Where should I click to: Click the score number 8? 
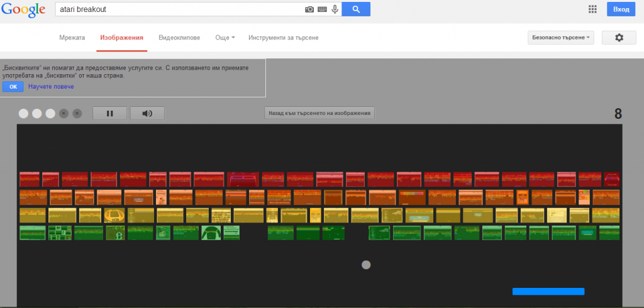(618, 114)
